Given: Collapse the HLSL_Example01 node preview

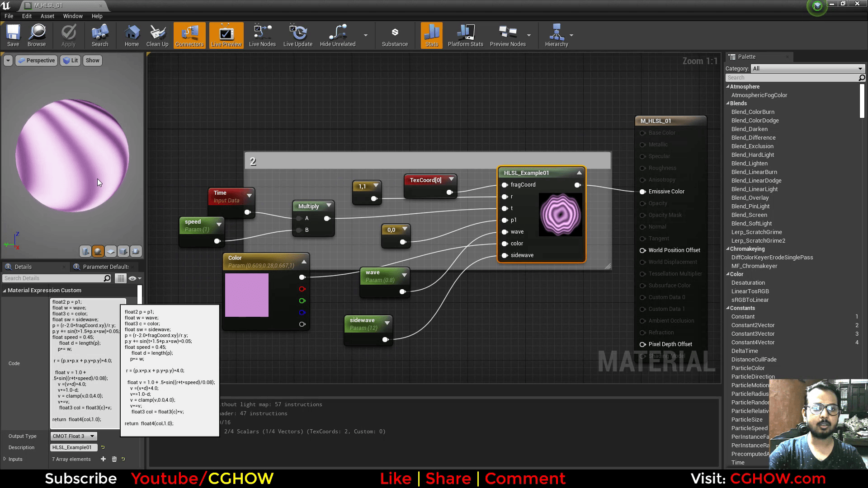Looking at the screenshot, I should pos(579,173).
